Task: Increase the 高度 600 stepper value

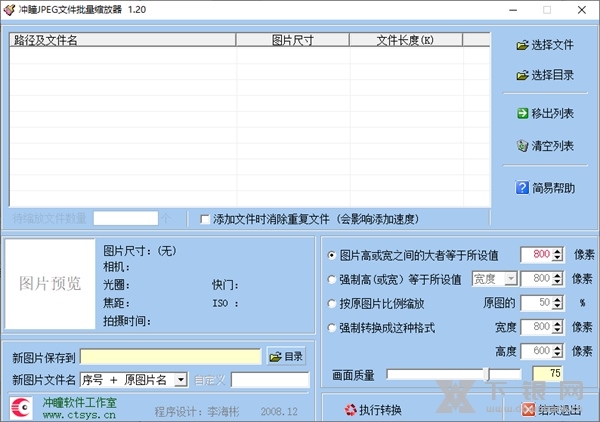Action: click(x=558, y=347)
